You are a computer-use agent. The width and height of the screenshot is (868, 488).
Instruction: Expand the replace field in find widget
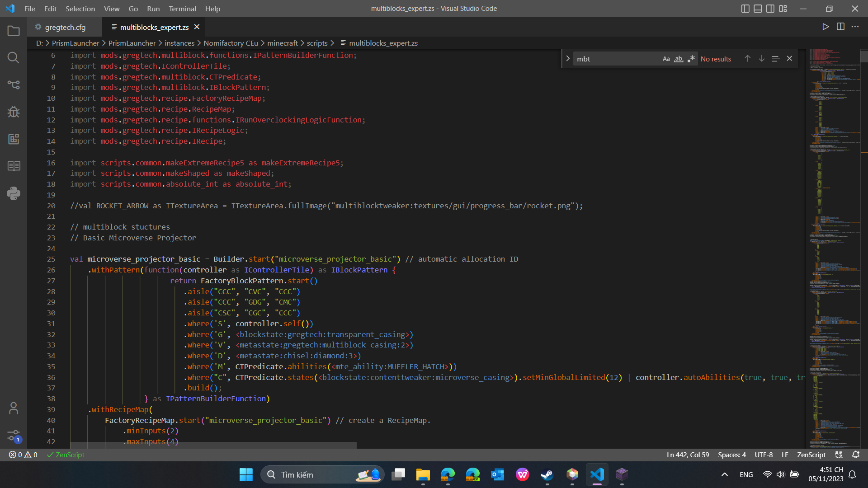[x=568, y=58]
